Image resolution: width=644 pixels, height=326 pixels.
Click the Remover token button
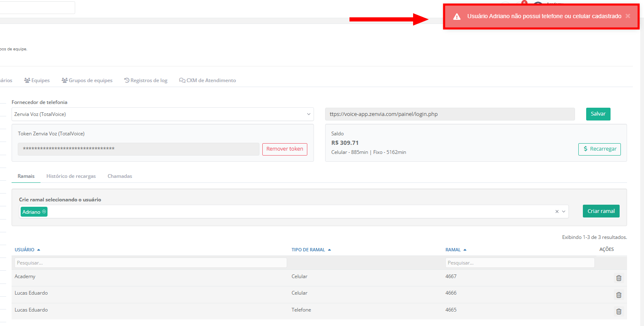285,149
